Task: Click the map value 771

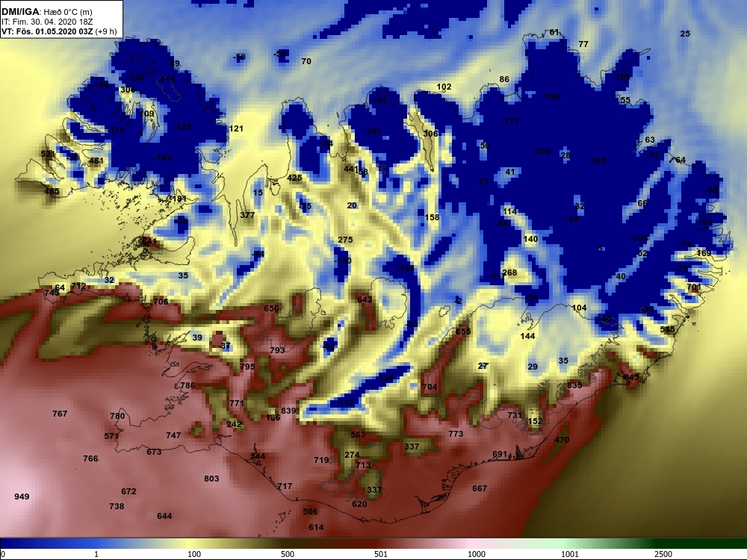Action: tap(237, 403)
